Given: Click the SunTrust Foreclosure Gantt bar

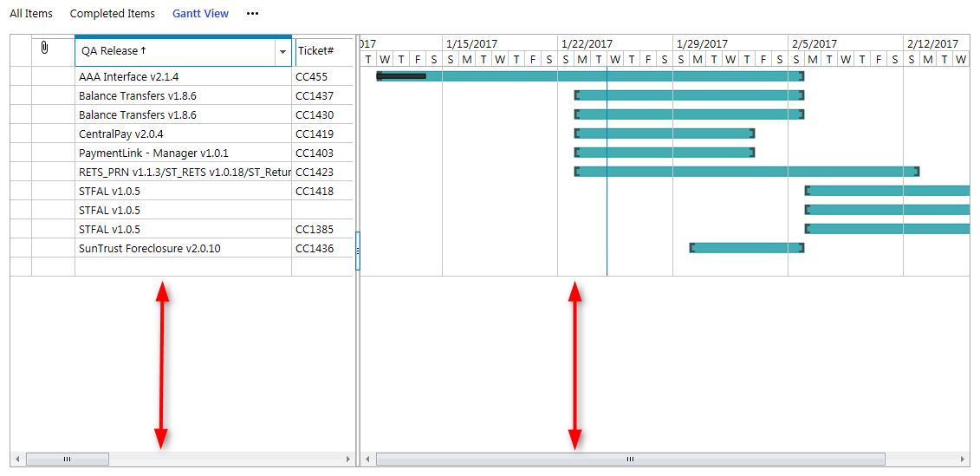Looking at the screenshot, I should [746, 248].
